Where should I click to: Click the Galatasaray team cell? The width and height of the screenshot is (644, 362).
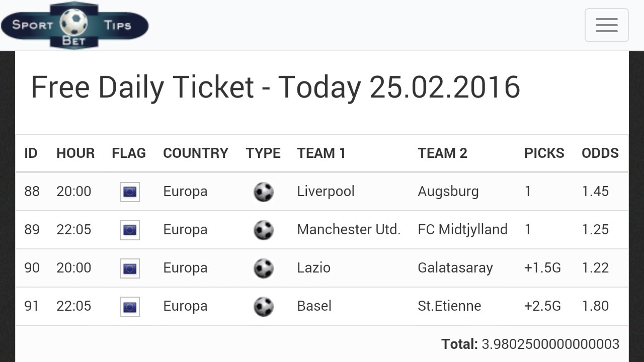(455, 268)
